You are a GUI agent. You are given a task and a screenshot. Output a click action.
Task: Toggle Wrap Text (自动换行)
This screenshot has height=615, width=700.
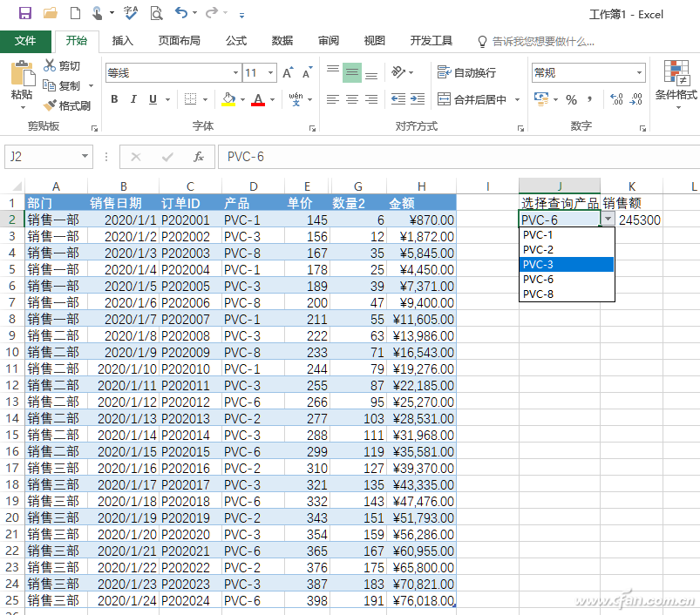click(x=466, y=72)
